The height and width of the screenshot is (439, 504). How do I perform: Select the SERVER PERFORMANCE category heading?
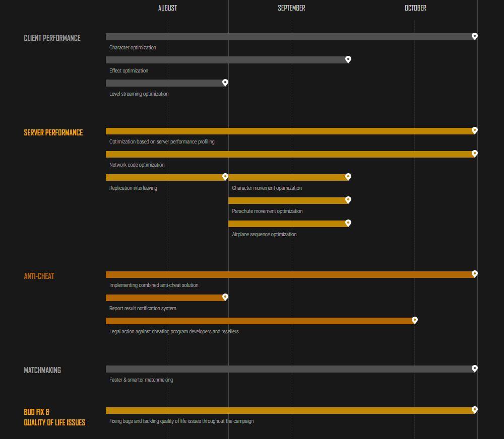pyautogui.click(x=53, y=133)
